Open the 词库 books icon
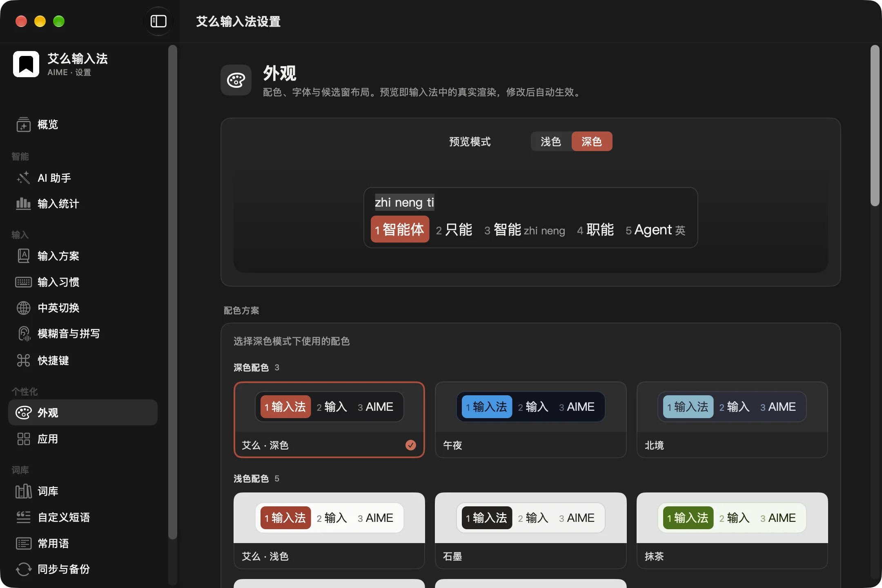Image resolution: width=882 pixels, height=588 pixels. [23, 491]
